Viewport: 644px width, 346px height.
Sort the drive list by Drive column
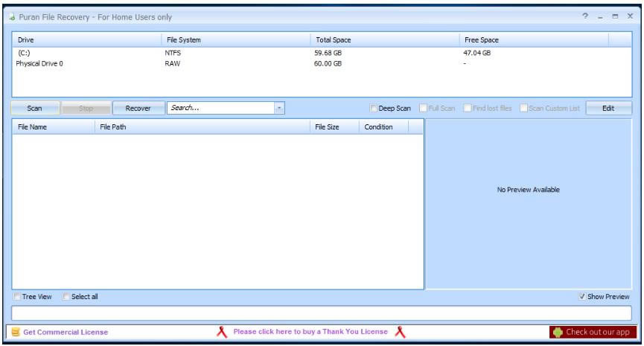[x=86, y=40]
